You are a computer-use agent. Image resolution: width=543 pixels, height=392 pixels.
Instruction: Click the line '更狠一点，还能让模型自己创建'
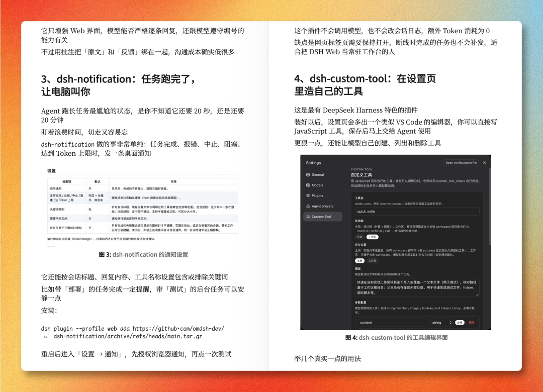coord(368,143)
